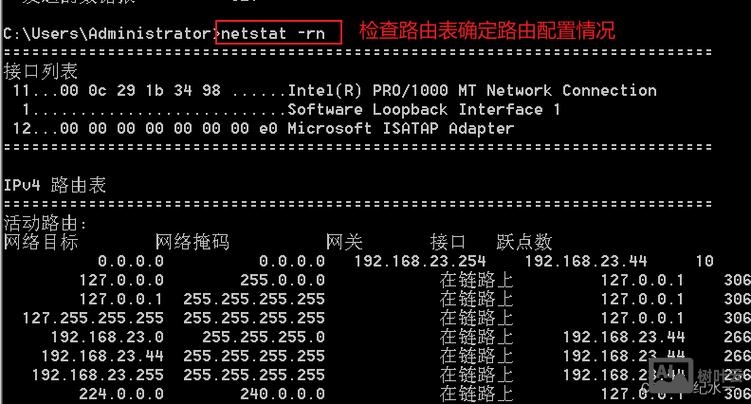Click the red-boxed netstat -rn command
The height and width of the screenshot is (404, 751).
280,32
